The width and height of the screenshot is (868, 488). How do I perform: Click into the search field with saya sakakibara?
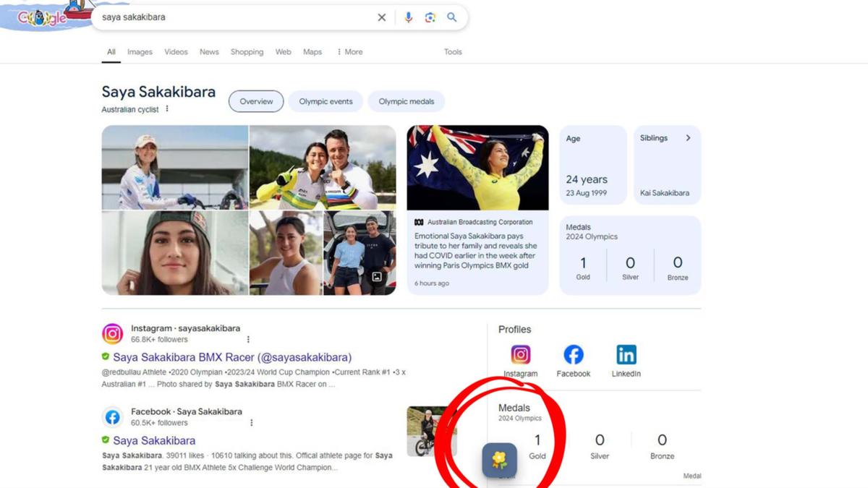[x=235, y=17]
